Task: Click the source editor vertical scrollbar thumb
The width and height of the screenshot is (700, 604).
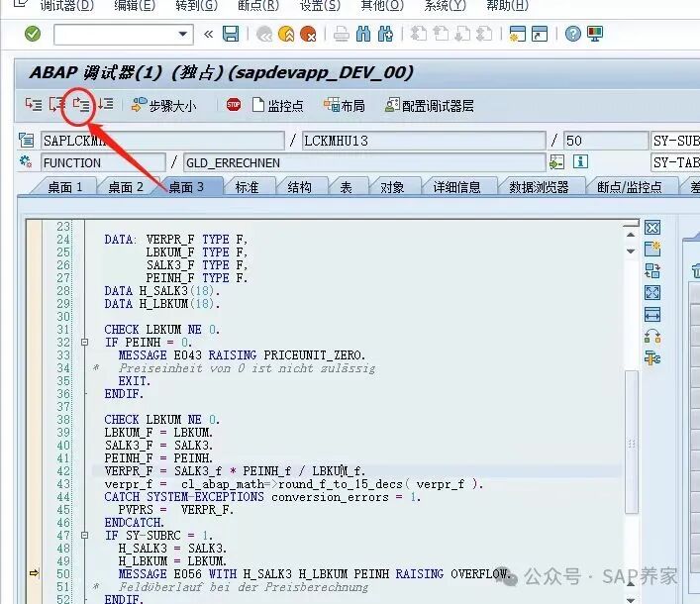Action: click(x=632, y=442)
